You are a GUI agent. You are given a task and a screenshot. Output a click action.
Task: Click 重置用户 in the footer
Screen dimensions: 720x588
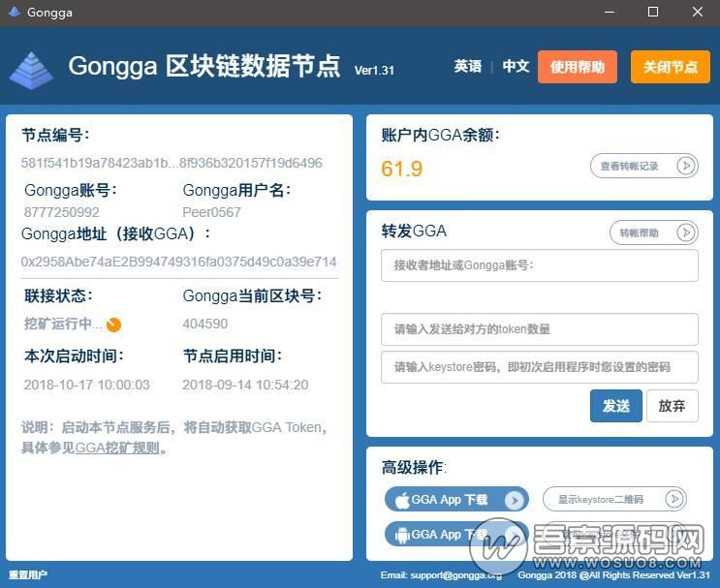[x=28, y=574]
